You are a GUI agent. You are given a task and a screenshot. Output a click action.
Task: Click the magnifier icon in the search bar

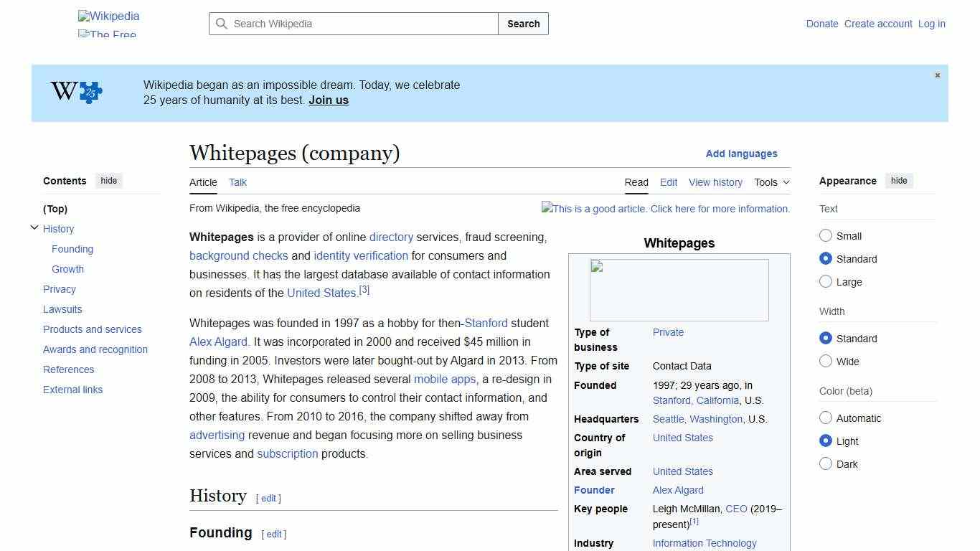pyautogui.click(x=222, y=24)
